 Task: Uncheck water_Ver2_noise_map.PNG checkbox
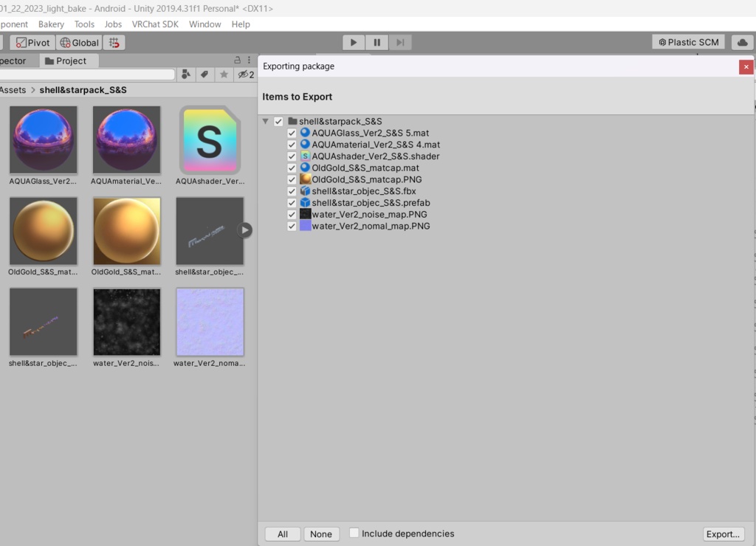point(292,215)
